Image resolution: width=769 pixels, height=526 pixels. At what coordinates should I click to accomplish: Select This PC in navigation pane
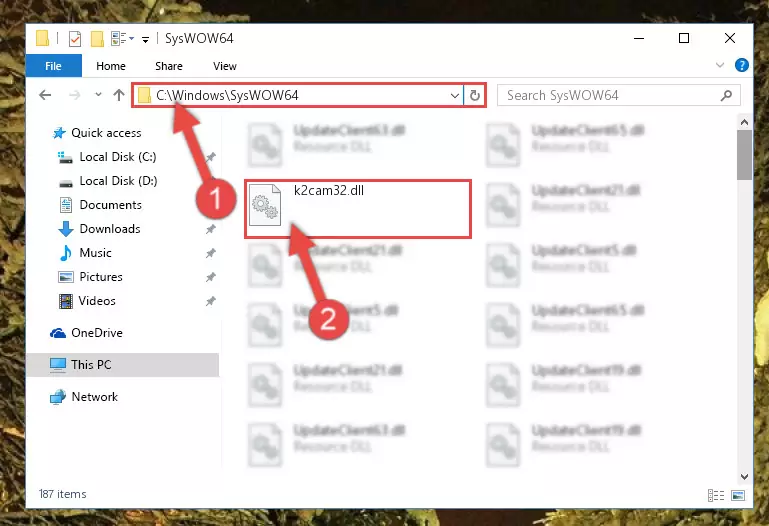coord(91,365)
